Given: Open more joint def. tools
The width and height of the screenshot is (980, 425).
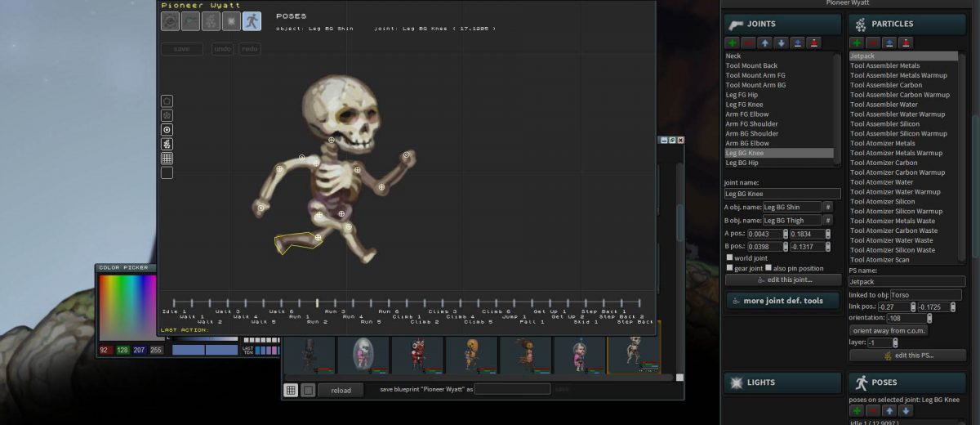Looking at the screenshot, I should coord(783,301).
